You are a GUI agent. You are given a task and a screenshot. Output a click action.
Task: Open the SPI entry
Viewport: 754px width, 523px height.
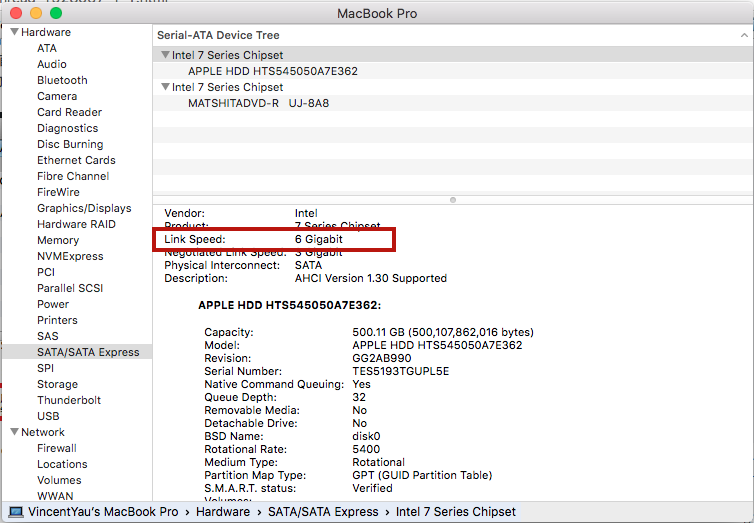click(x=46, y=368)
